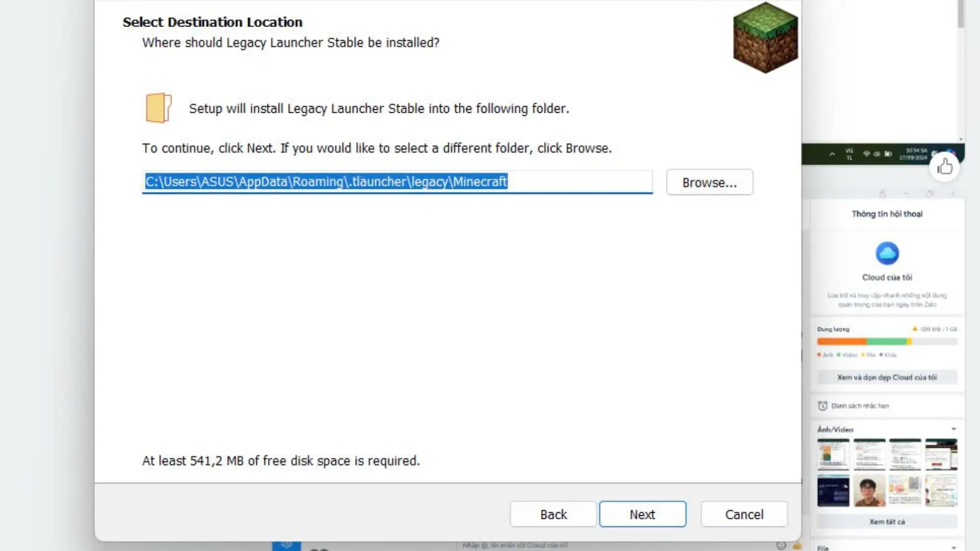Click the Thông tin hội thoại panel title

[887, 214]
